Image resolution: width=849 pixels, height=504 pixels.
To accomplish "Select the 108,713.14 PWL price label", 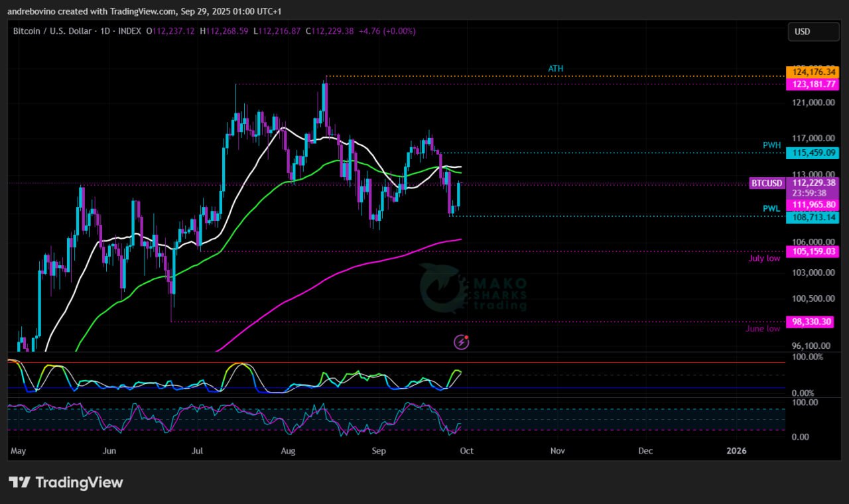I will [x=812, y=217].
